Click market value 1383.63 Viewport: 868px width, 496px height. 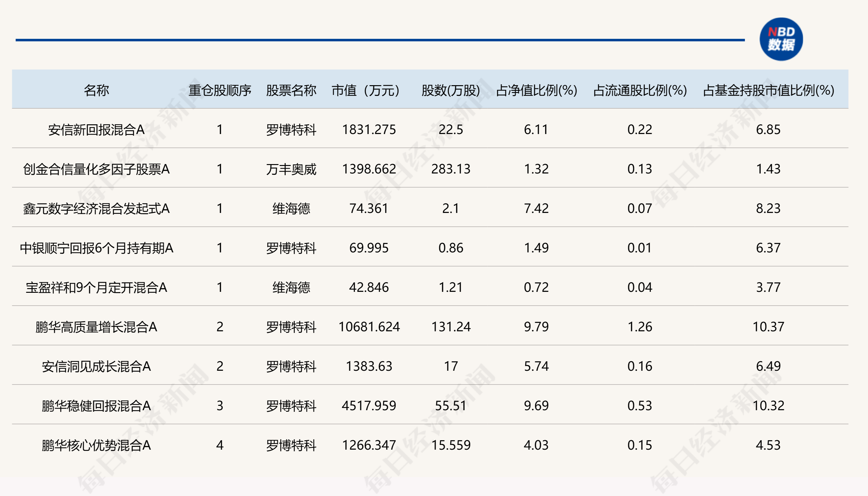click(x=369, y=366)
